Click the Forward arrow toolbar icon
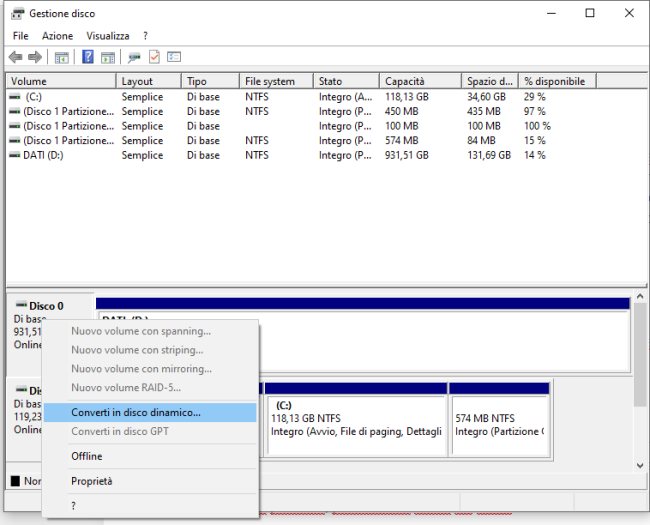Screen dimensions: 650x525 pos(35,57)
